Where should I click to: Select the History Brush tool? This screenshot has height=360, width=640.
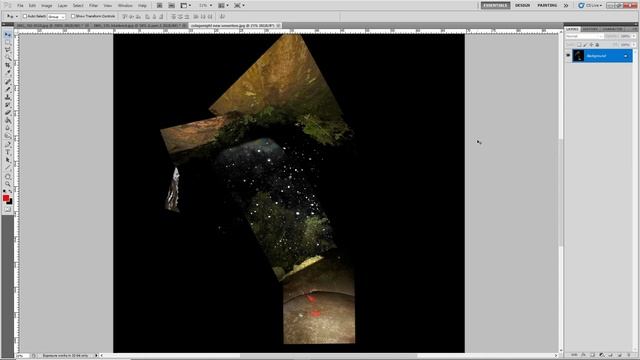pyautogui.click(x=8, y=105)
